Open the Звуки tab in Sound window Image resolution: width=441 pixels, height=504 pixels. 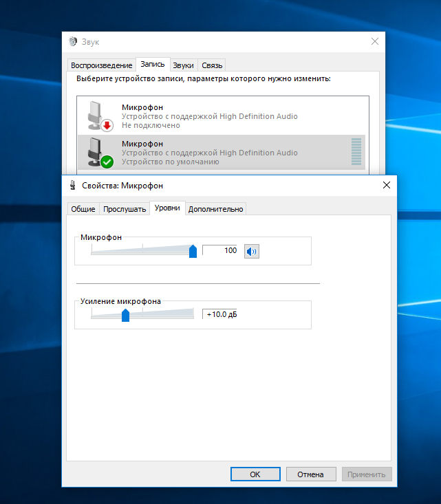[x=183, y=65]
